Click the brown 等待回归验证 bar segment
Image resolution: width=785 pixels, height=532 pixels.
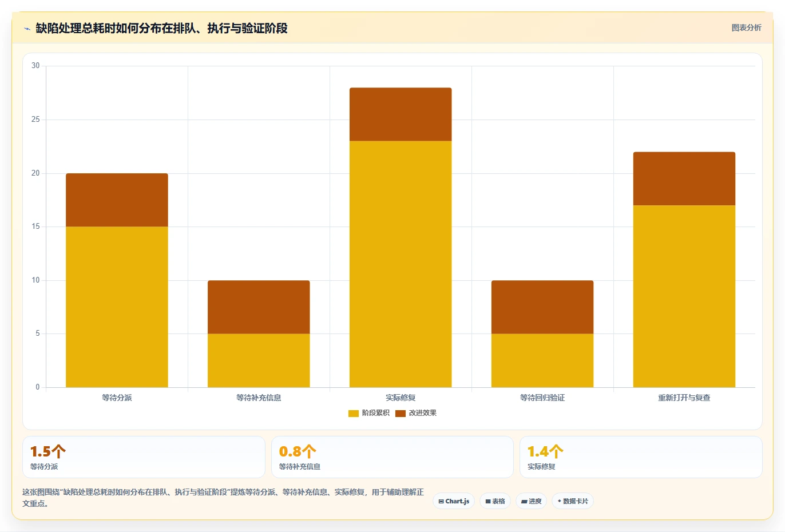[x=542, y=307]
